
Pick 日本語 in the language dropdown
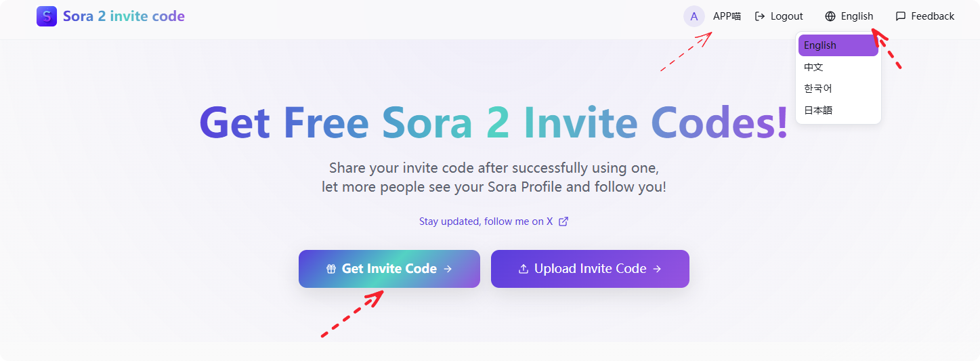pyautogui.click(x=818, y=110)
